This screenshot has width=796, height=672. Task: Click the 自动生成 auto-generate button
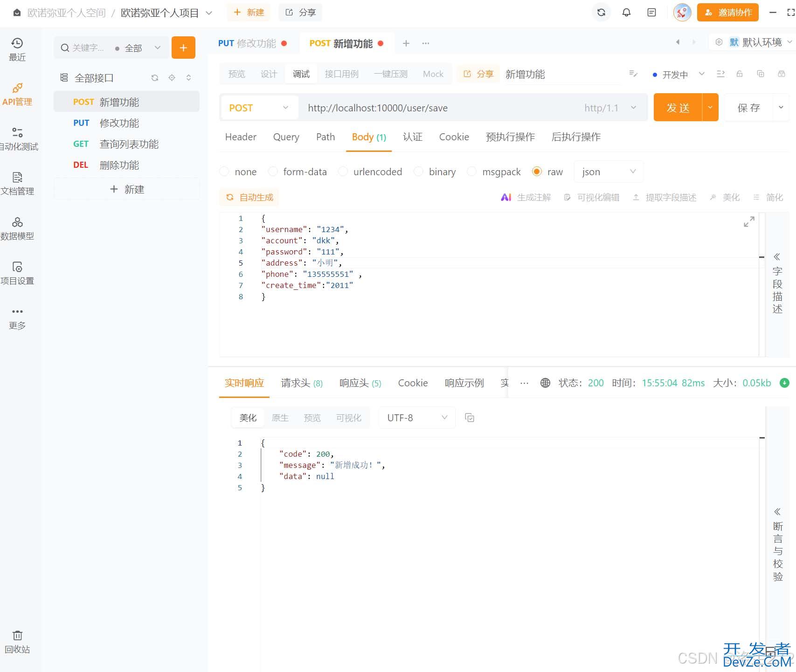coord(249,197)
